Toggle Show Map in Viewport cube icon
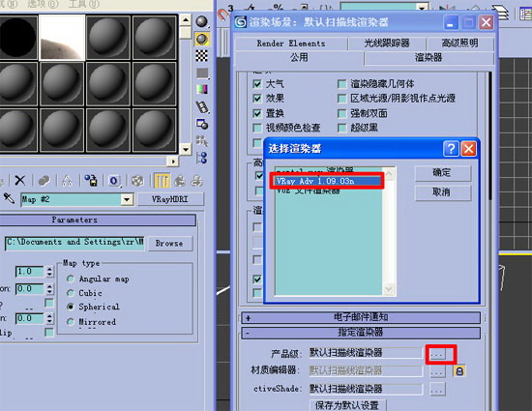Viewport: 532px width, 411px height. tap(137, 181)
